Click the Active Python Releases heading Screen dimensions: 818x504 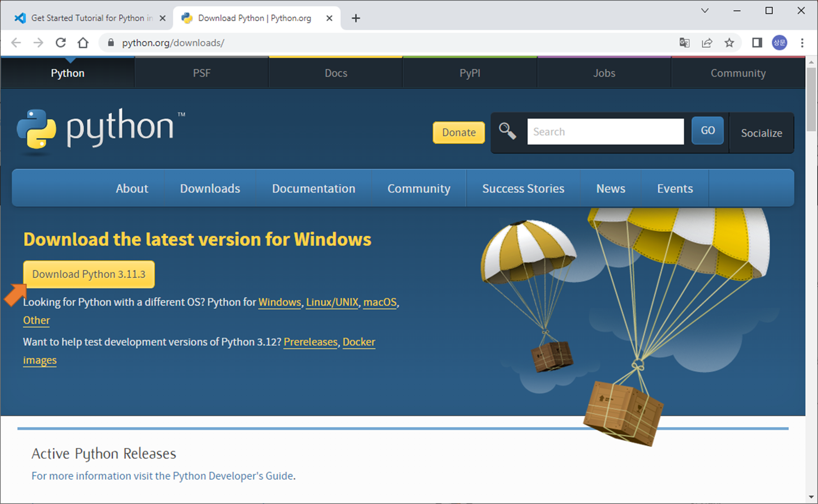pyautogui.click(x=104, y=454)
